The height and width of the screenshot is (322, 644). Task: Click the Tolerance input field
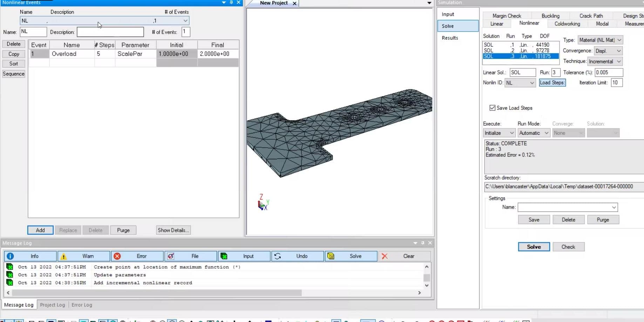[609, 73]
